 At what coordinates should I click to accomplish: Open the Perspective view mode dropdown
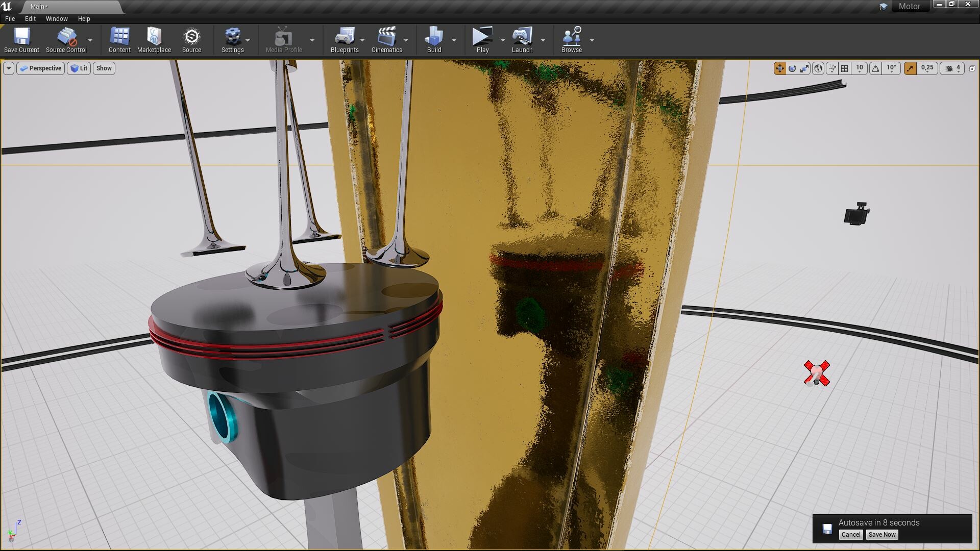[x=40, y=68]
